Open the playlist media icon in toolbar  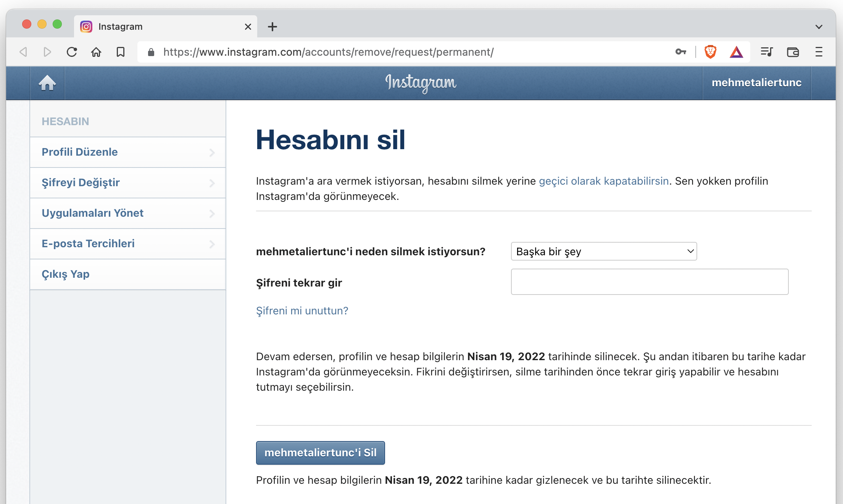[767, 52]
